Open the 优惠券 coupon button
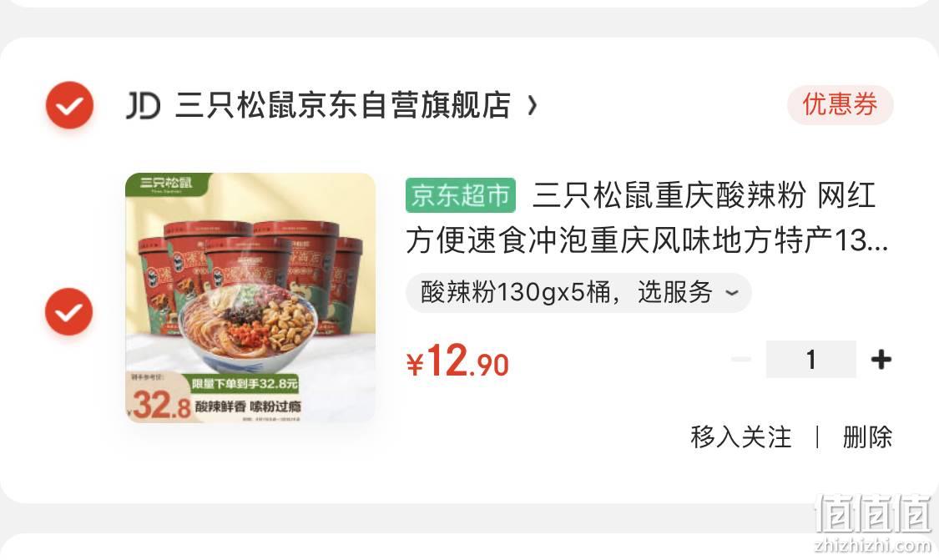939x560 pixels. (x=840, y=105)
